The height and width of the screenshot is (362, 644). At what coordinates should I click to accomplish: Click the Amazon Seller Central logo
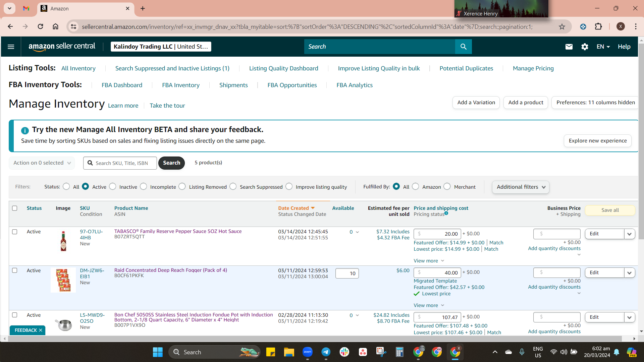[x=62, y=47]
